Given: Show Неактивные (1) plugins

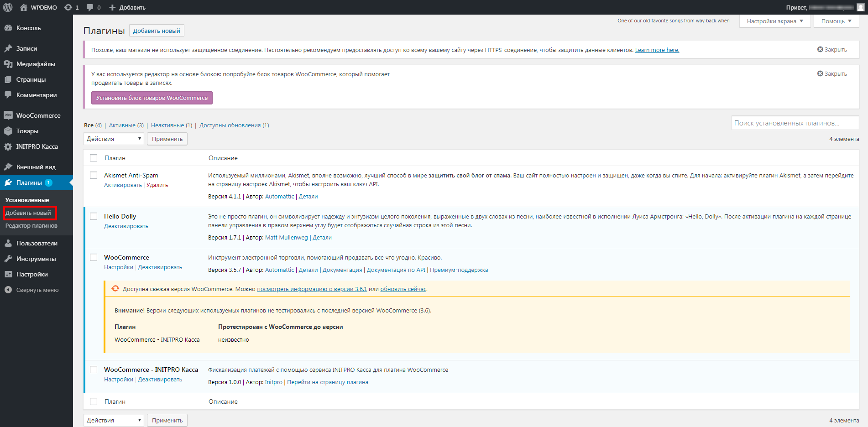Looking at the screenshot, I should (x=172, y=125).
